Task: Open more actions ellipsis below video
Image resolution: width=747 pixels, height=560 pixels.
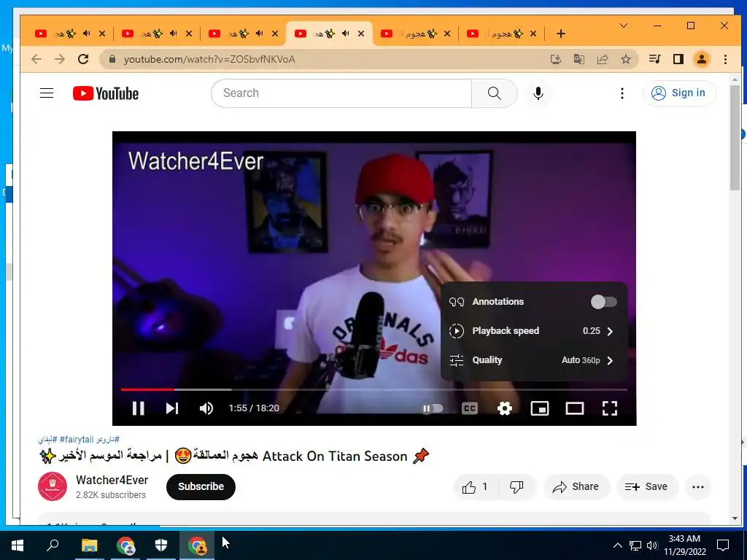Action: pyautogui.click(x=698, y=486)
